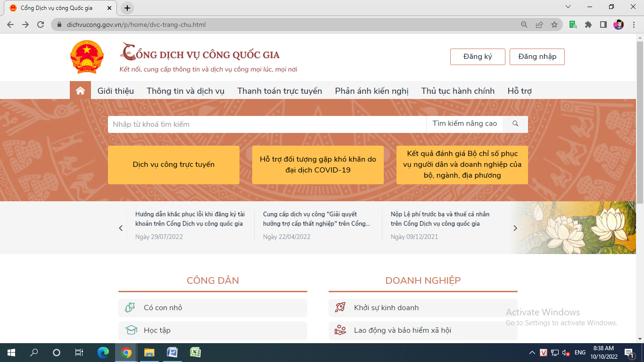Open the Thông tin và dịch vụ menu
Viewport: 644px width, 362px height.
(x=185, y=91)
